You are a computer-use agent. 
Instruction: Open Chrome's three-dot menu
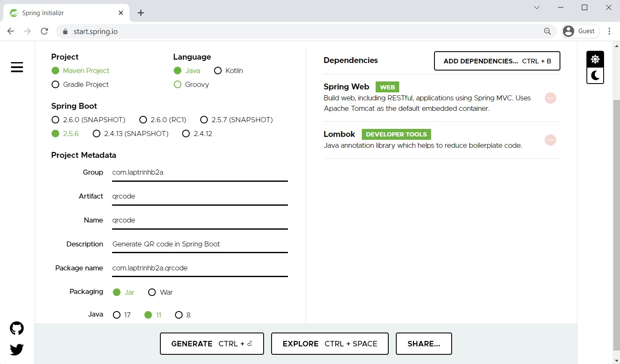point(609,31)
